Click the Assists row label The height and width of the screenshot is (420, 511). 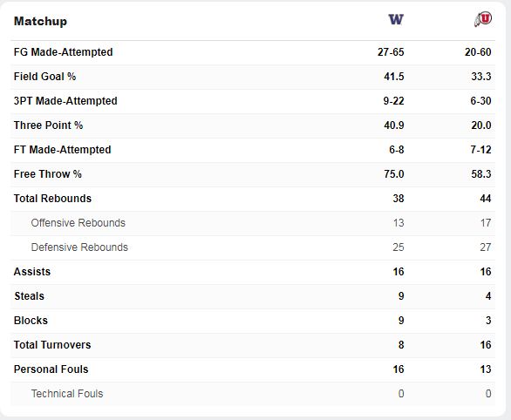[32, 272]
